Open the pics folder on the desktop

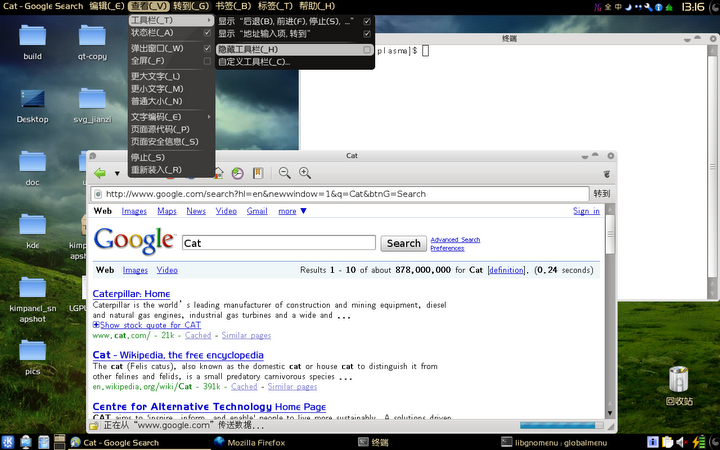pyautogui.click(x=33, y=357)
